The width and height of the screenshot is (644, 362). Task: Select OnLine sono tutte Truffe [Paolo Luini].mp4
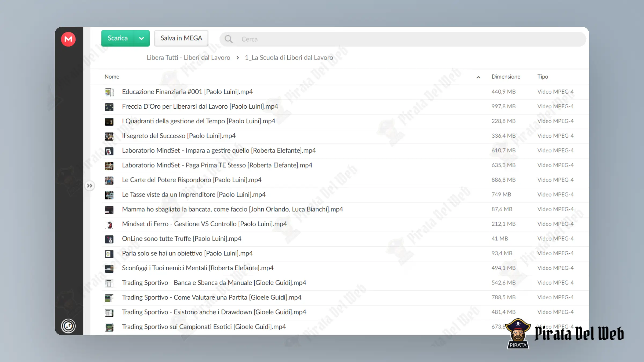[x=182, y=239]
